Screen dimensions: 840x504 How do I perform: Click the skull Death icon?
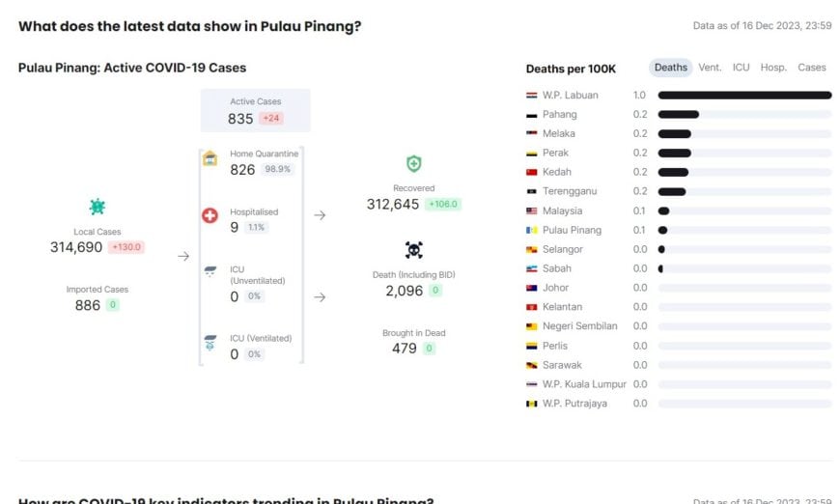pos(413,250)
